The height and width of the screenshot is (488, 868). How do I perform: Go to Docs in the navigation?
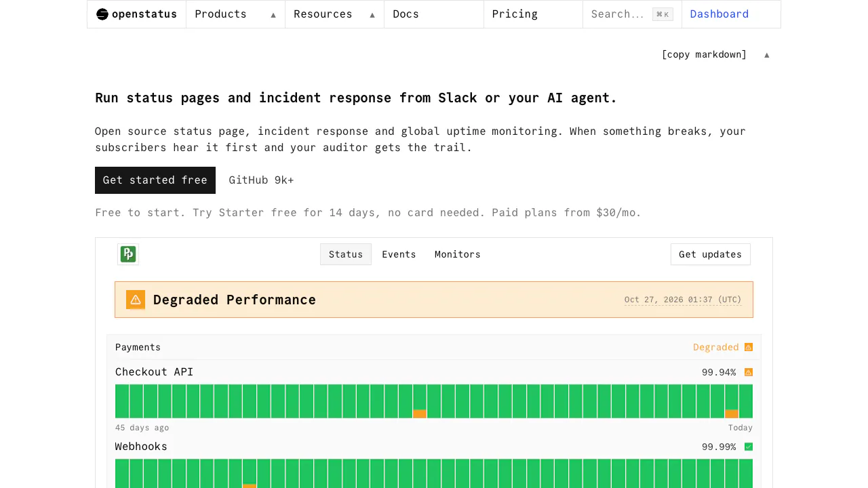coord(434,14)
